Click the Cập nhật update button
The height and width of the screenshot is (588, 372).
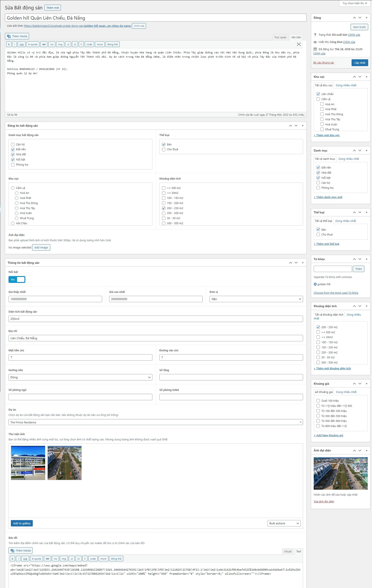[359, 63]
